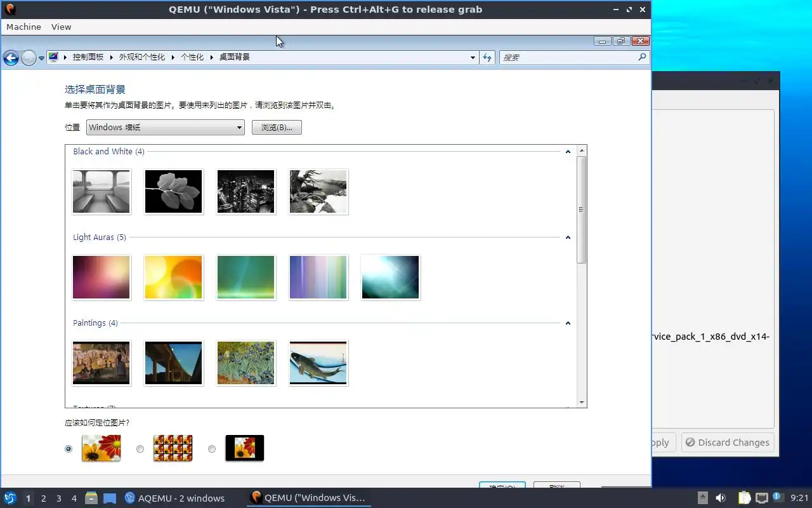
Task: Select the twisted tree black-and-white wallpaper
Action: pos(318,192)
